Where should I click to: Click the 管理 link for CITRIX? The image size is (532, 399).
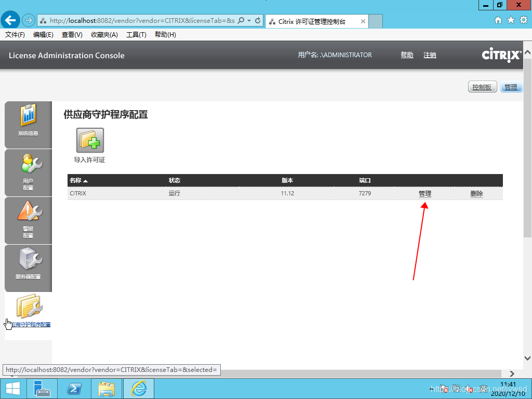tap(425, 194)
